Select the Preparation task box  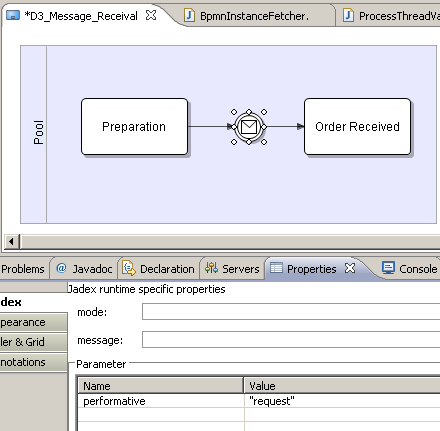134,127
